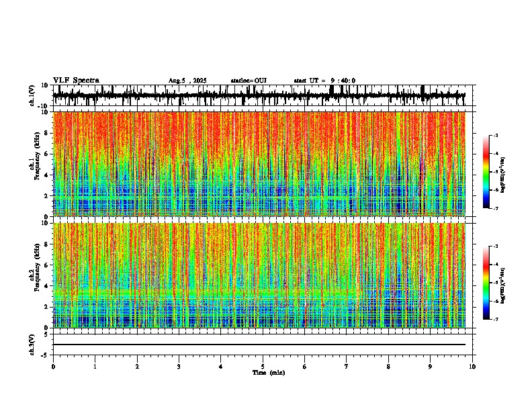Screen dimensions: 532x411
Task: Click the 'ch.2 Frequency (kHz)' axis label
Action: 34,267
